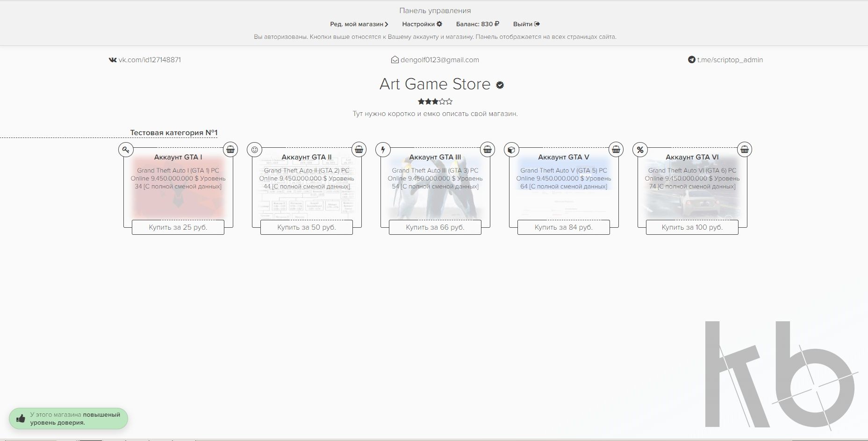The image size is (868, 441).
Task: Click the key icon on Аккаунт GTA I
Action: pyautogui.click(x=126, y=150)
